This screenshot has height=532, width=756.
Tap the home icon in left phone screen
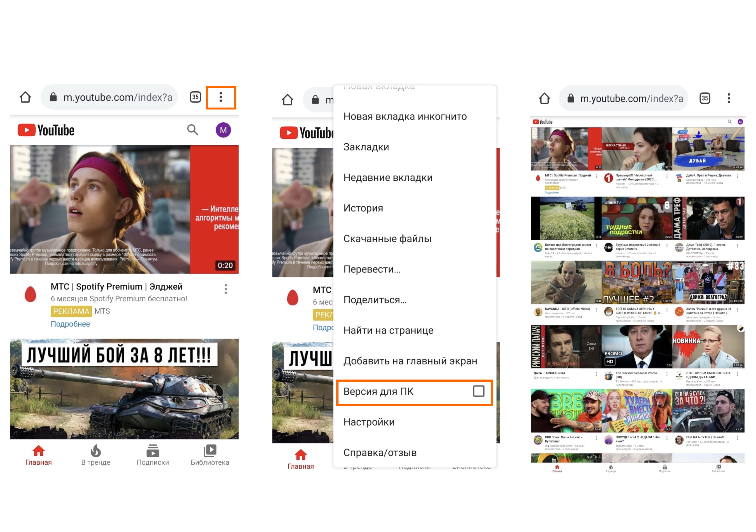[25, 97]
